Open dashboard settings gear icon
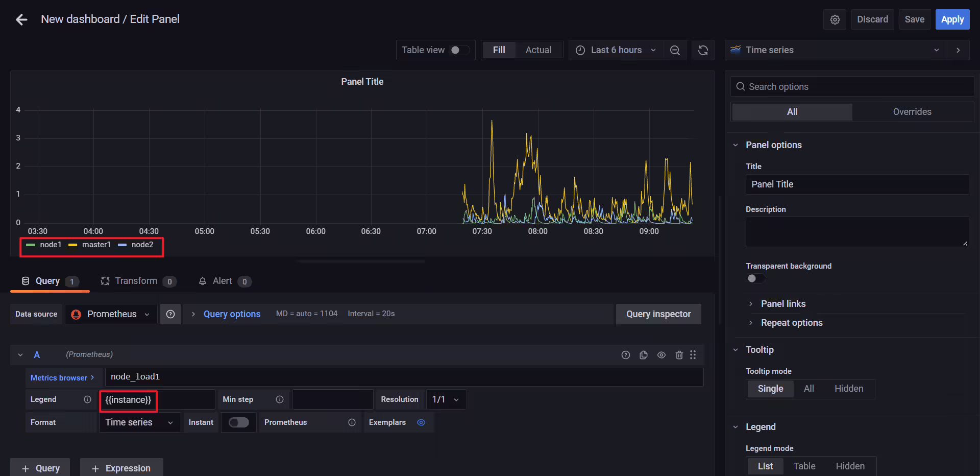The width and height of the screenshot is (980, 476). tap(835, 19)
